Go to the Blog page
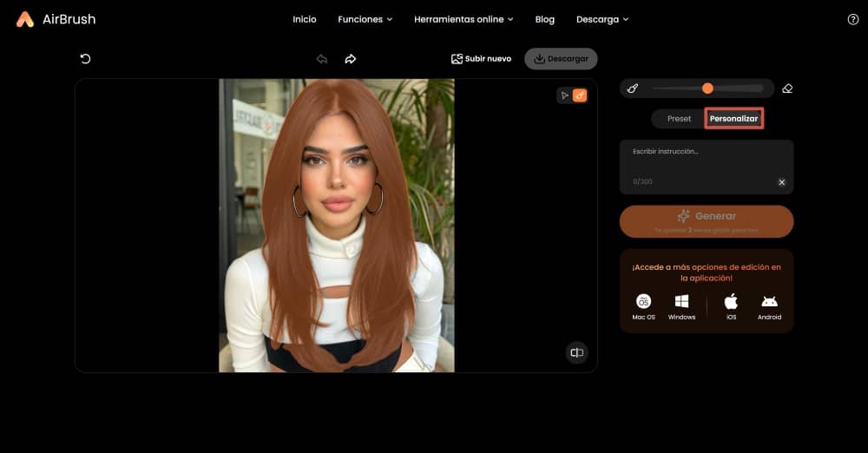Viewport: 868px width, 453px height. (544, 19)
